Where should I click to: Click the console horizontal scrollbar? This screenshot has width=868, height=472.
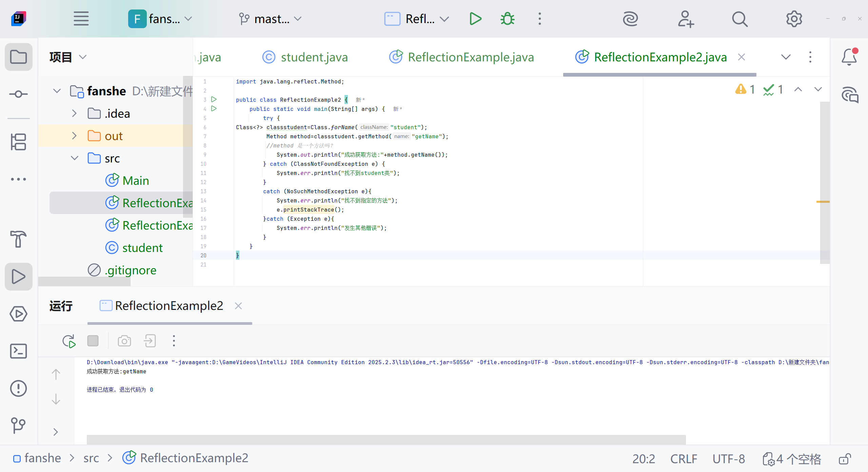click(x=386, y=439)
